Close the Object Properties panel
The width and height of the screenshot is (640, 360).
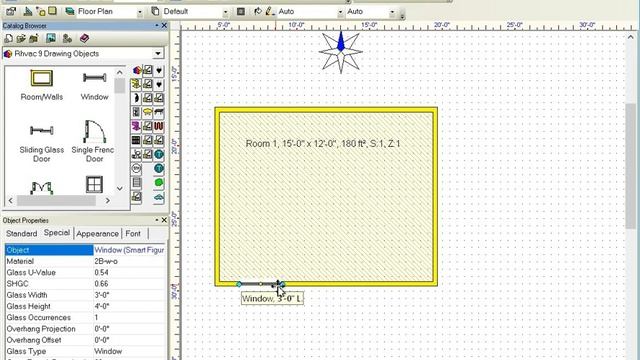pos(164,220)
